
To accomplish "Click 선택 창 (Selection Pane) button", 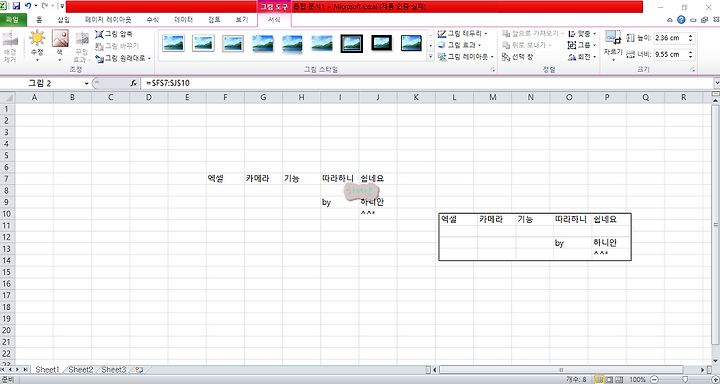I will coord(518,56).
